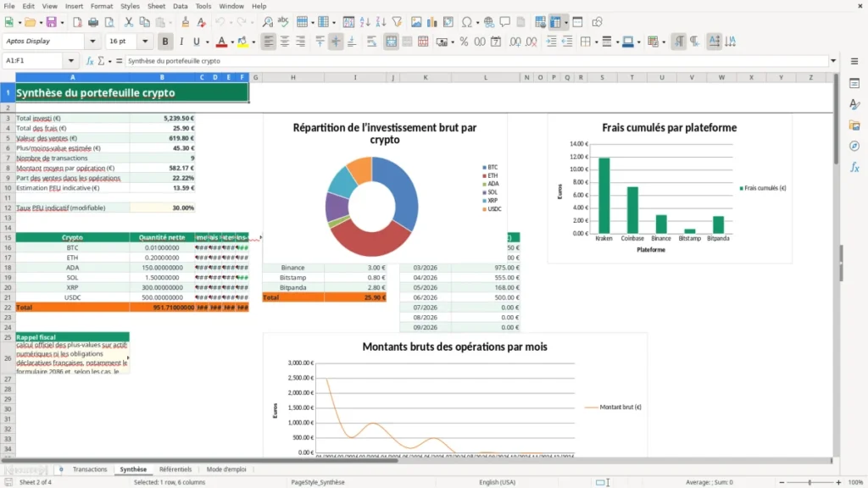
Task: Click the formula input line
Action: (476, 61)
